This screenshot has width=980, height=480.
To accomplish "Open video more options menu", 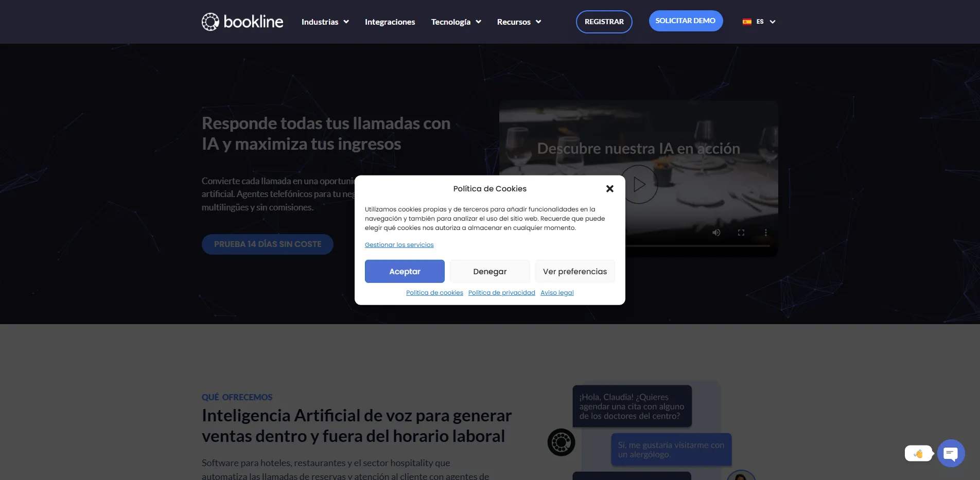I will click(766, 233).
